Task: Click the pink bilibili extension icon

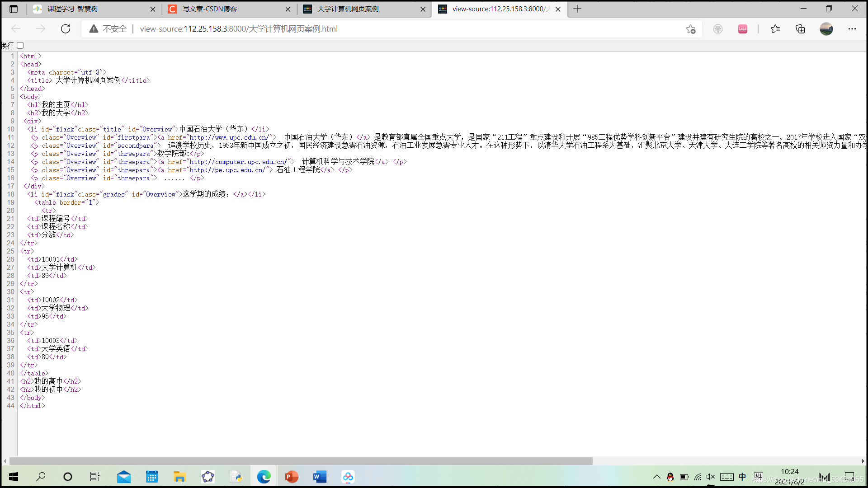Action: coord(743,29)
